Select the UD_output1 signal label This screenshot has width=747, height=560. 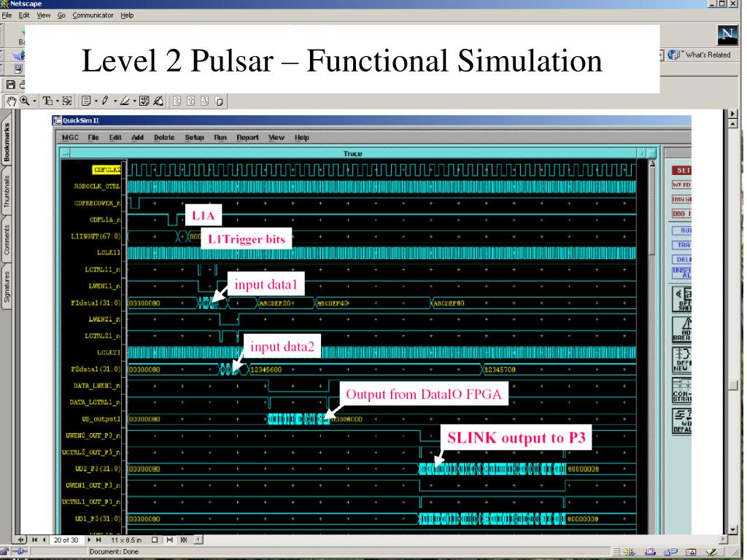(x=101, y=419)
